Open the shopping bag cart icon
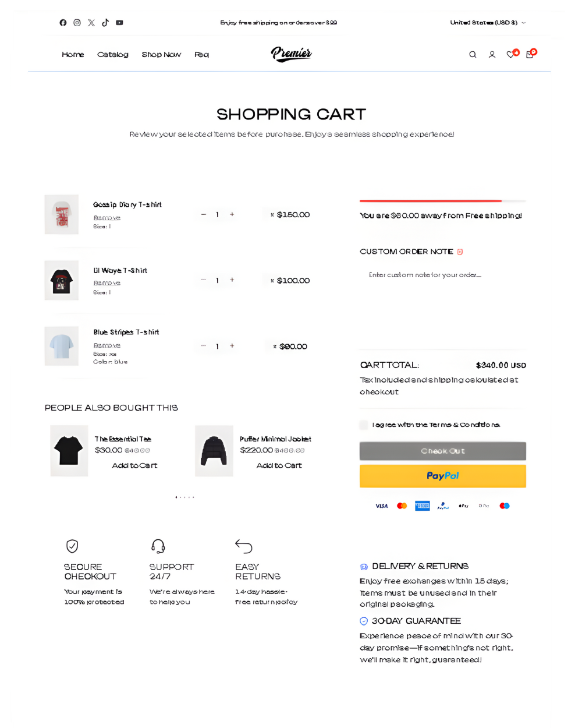 tap(530, 55)
